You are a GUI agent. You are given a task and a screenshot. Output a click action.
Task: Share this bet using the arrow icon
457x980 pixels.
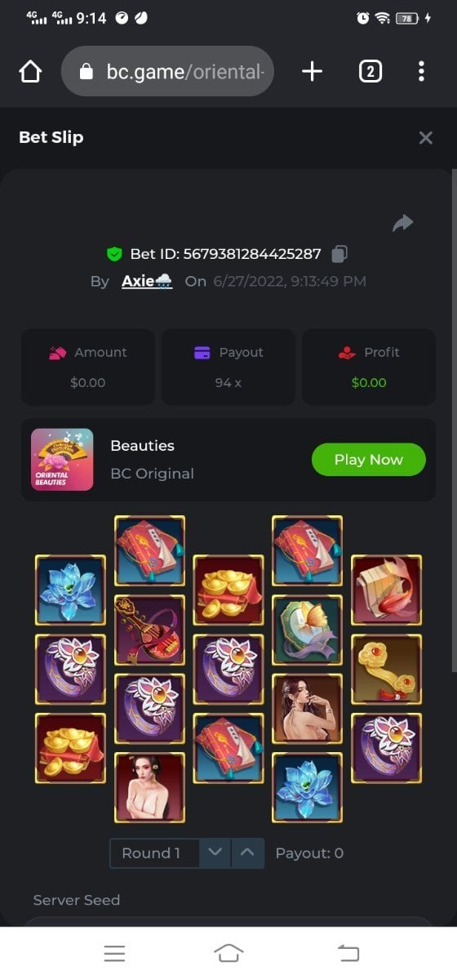(x=403, y=223)
